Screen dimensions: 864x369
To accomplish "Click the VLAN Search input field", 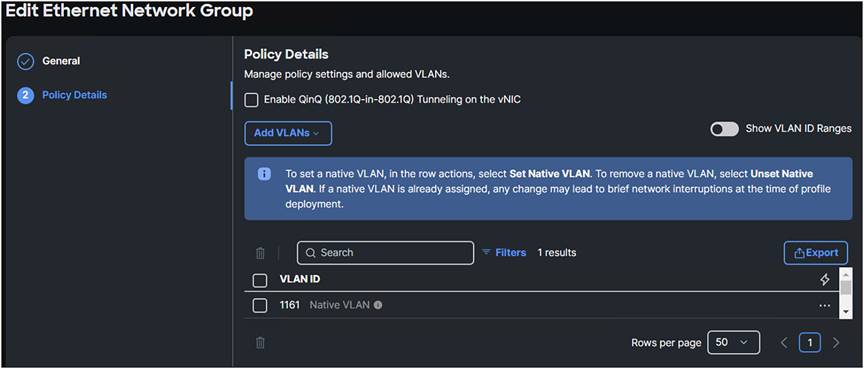I will tap(385, 253).
